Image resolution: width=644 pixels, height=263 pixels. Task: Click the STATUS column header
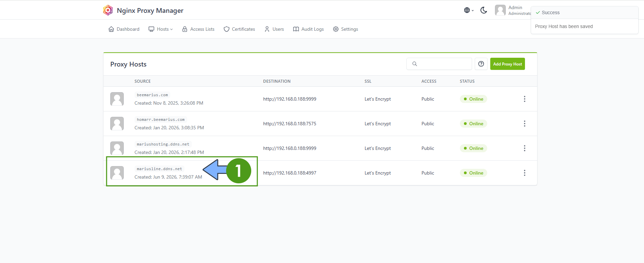pos(467,81)
